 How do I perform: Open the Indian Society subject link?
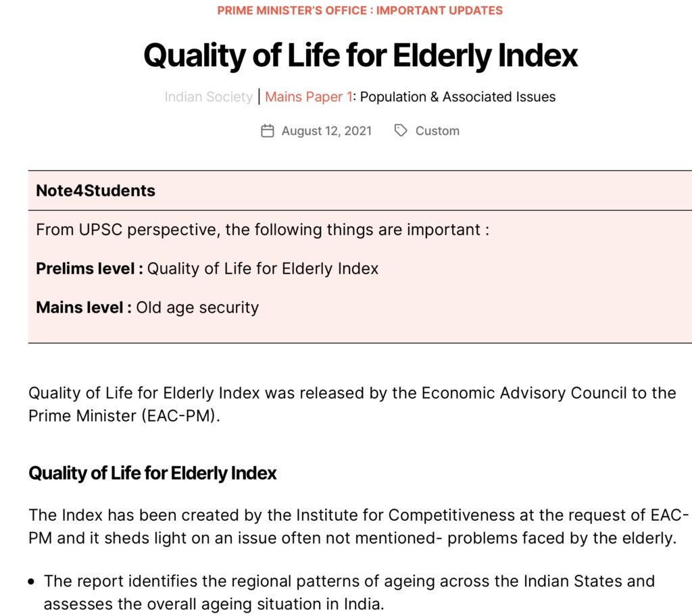[x=208, y=97]
